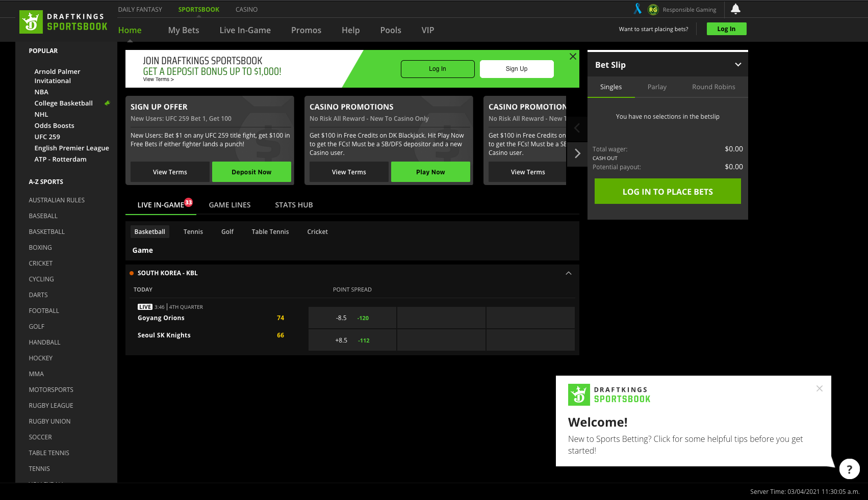
Task: Click the College Basketball trending icon
Action: click(107, 103)
